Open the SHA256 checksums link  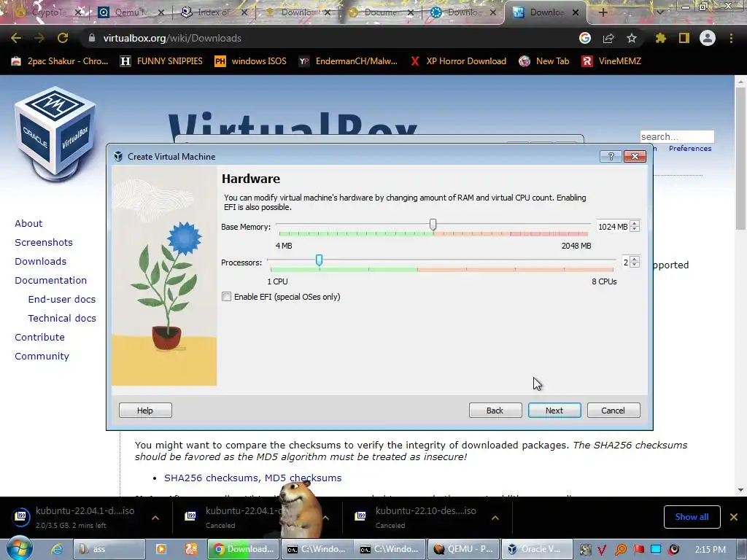pyautogui.click(x=212, y=478)
